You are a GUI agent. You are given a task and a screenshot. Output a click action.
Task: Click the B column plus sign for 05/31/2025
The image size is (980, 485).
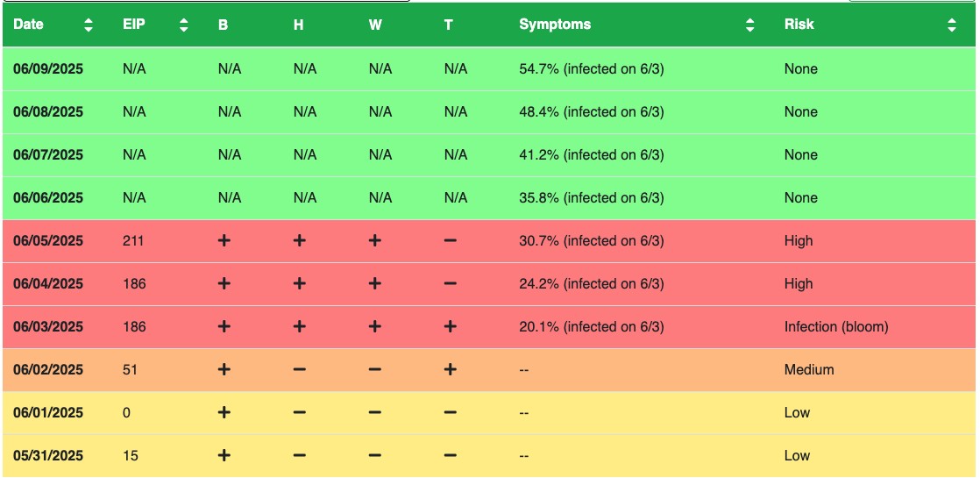coord(224,456)
